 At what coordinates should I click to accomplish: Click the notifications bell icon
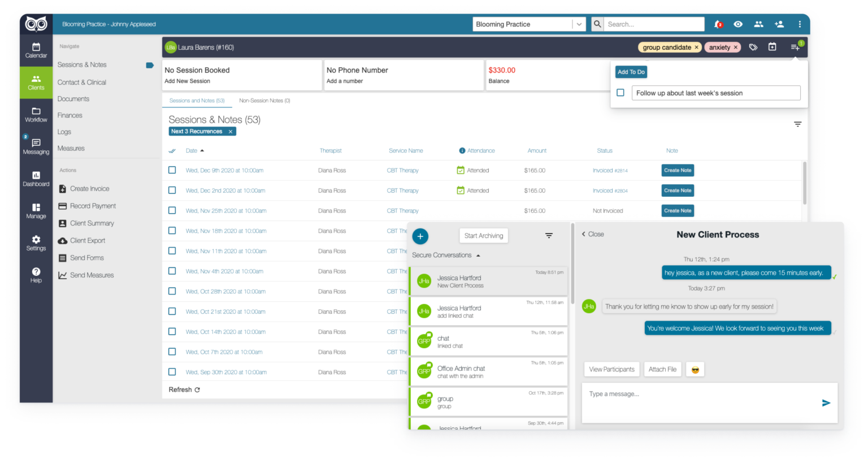(x=718, y=24)
